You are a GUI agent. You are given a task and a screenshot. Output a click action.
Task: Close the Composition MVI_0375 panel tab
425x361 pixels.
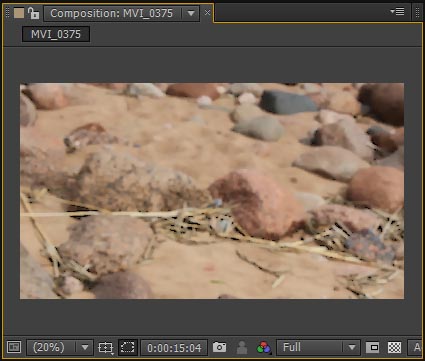[207, 13]
